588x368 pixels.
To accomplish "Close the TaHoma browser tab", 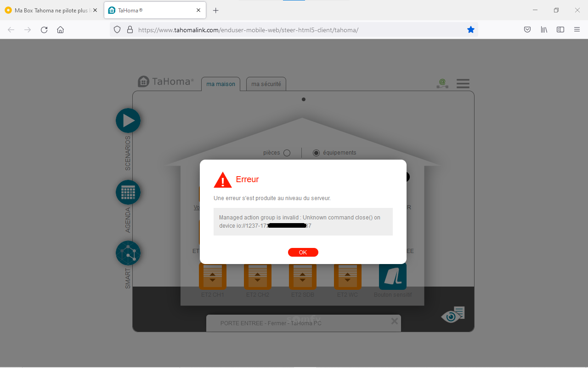I will 198,11.
